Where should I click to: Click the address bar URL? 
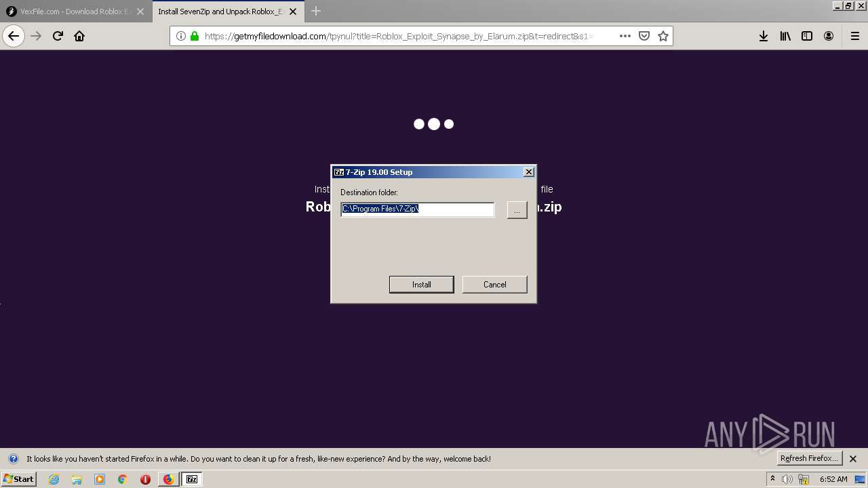399,36
